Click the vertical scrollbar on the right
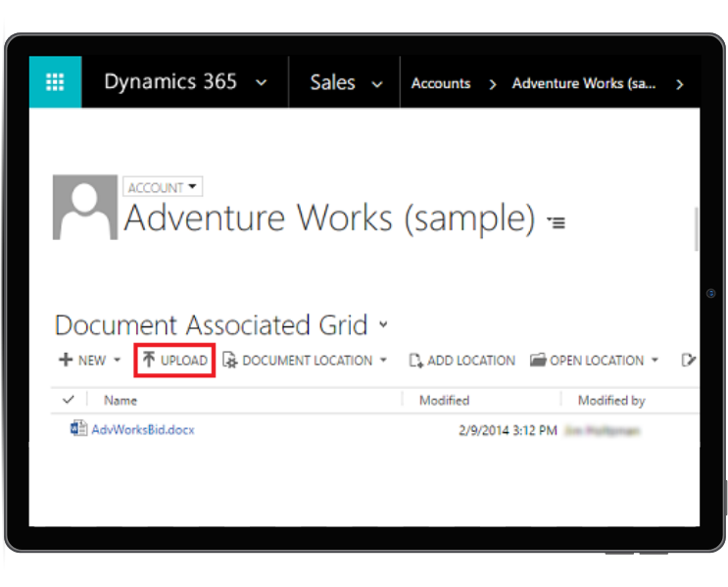Screen dimensions: 728x587 coord(696,229)
